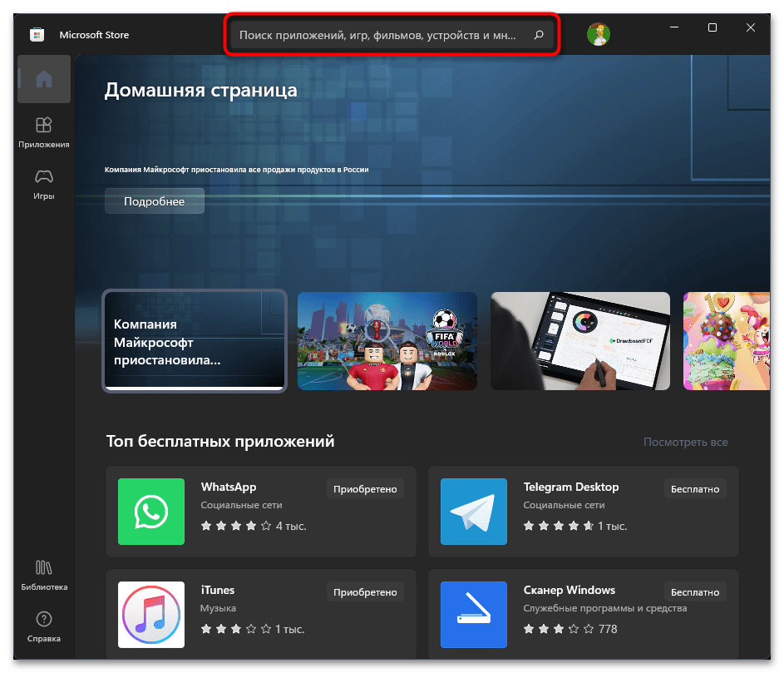Screen dimensions: 784x673
Task: Open Справка help icon
Action: (x=44, y=626)
